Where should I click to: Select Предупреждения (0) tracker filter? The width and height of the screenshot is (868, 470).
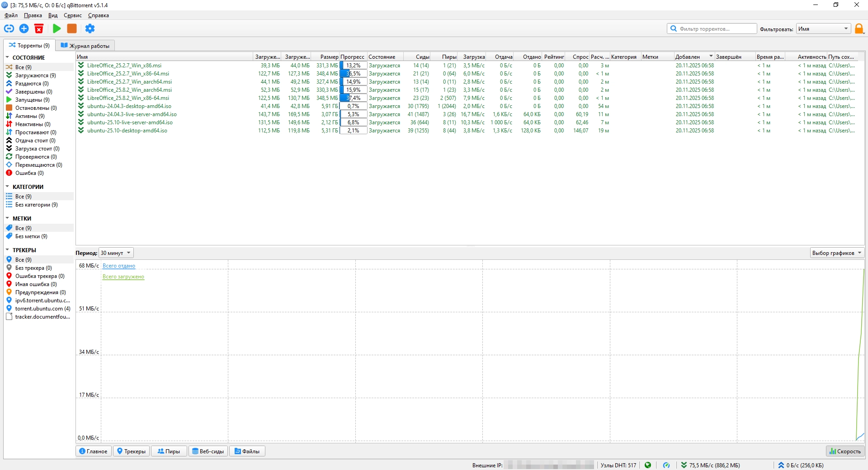pyautogui.click(x=40, y=292)
